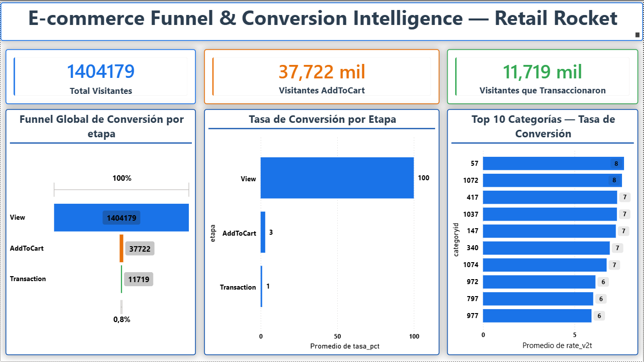The width and height of the screenshot is (644, 362).
Task: Select 'Funnel Global de Conversión por etapa' title
Action: [101, 127]
